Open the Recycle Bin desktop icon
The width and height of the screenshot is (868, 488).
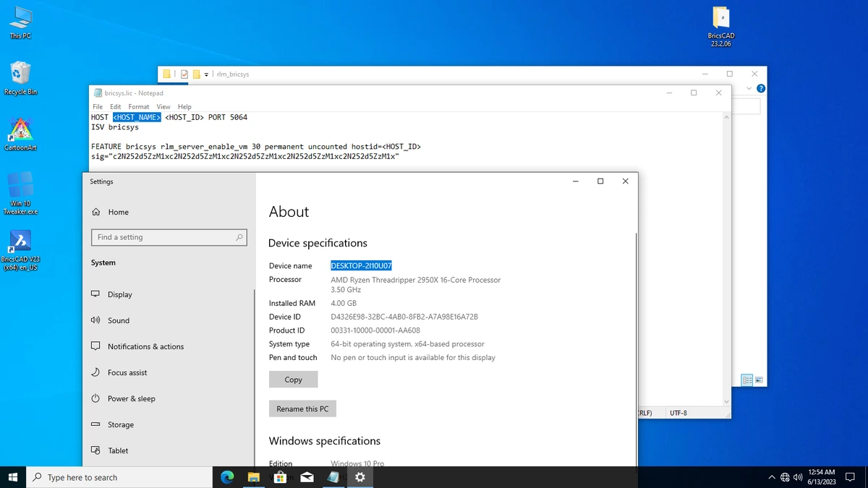[x=20, y=77]
